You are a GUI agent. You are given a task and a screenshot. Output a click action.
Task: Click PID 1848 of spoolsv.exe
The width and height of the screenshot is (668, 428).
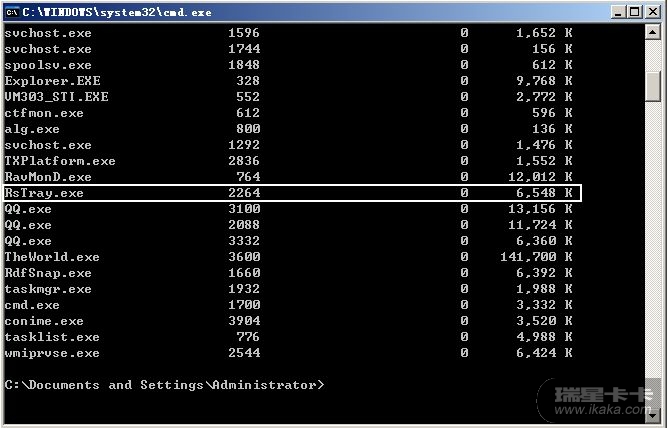(244, 65)
